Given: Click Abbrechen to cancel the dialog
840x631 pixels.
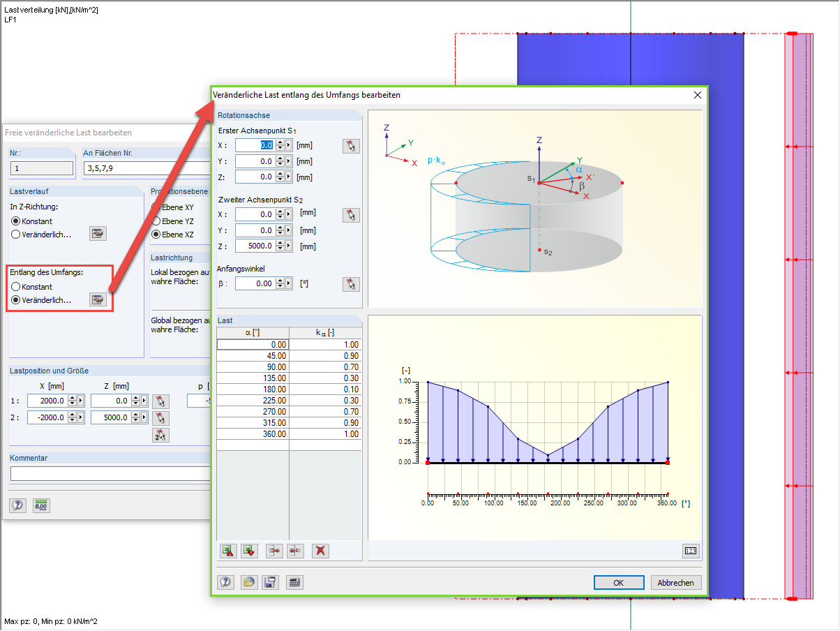Looking at the screenshot, I should click(x=676, y=583).
